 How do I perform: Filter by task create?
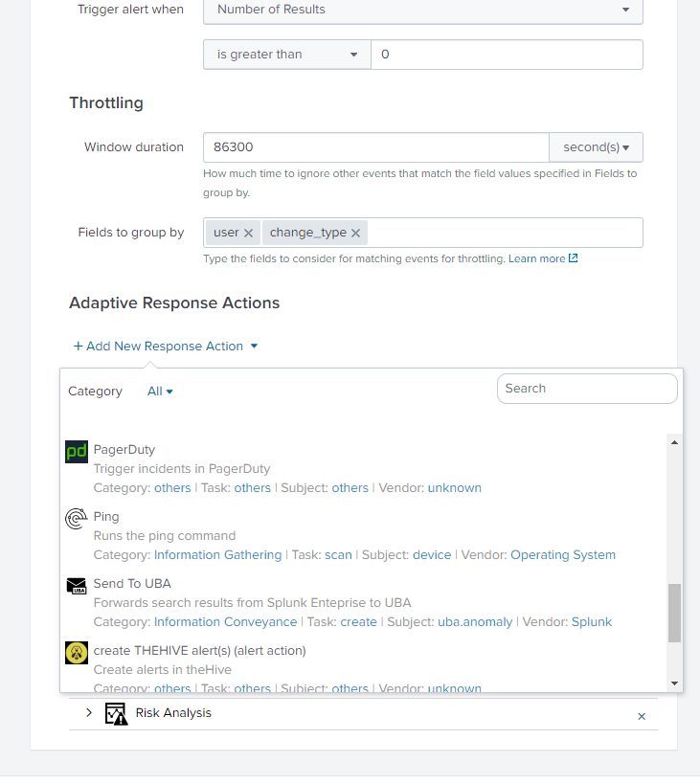click(x=358, y=622)
